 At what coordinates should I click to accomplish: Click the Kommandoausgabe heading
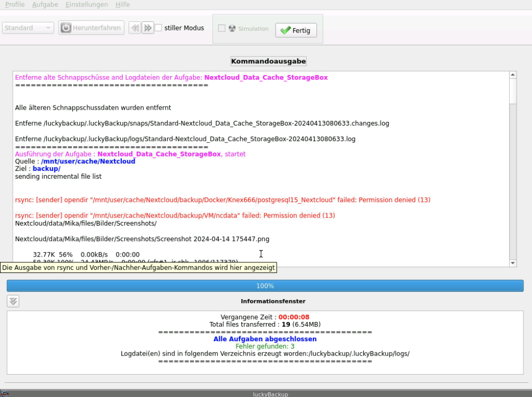click(x=268, y=61)
